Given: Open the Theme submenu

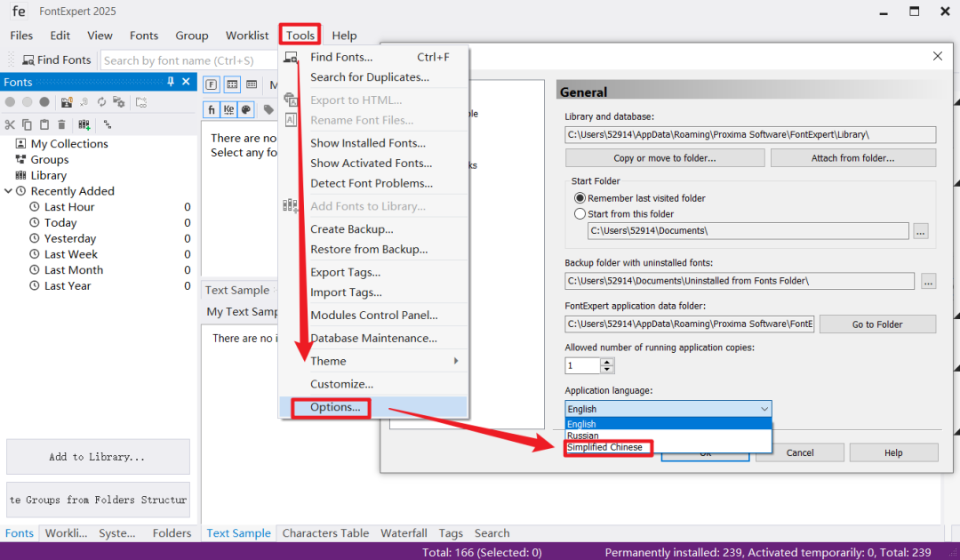Looking at the screenshot, I should tap(373, 361).
